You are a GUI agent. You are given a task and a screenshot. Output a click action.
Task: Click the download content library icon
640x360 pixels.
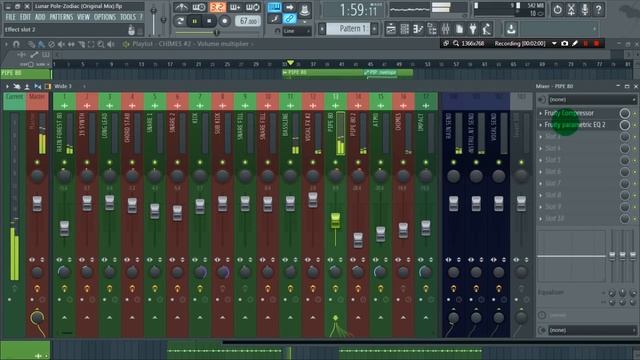pos(511,29)
